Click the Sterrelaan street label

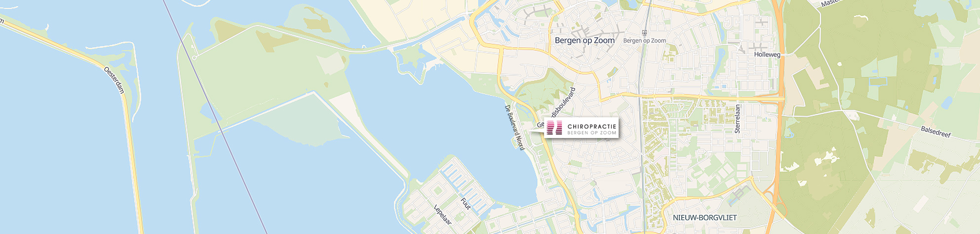pyautogui.click(x=738, y=119)
